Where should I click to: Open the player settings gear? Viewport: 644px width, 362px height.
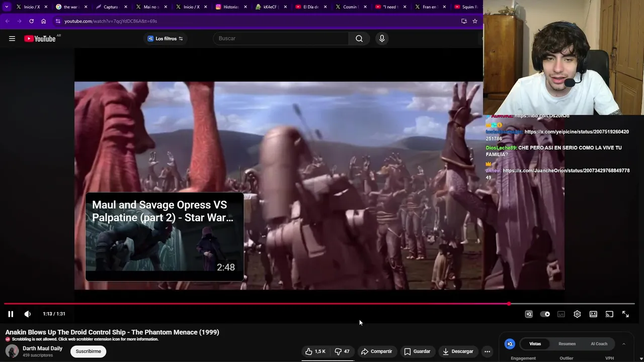pos(577,314)
